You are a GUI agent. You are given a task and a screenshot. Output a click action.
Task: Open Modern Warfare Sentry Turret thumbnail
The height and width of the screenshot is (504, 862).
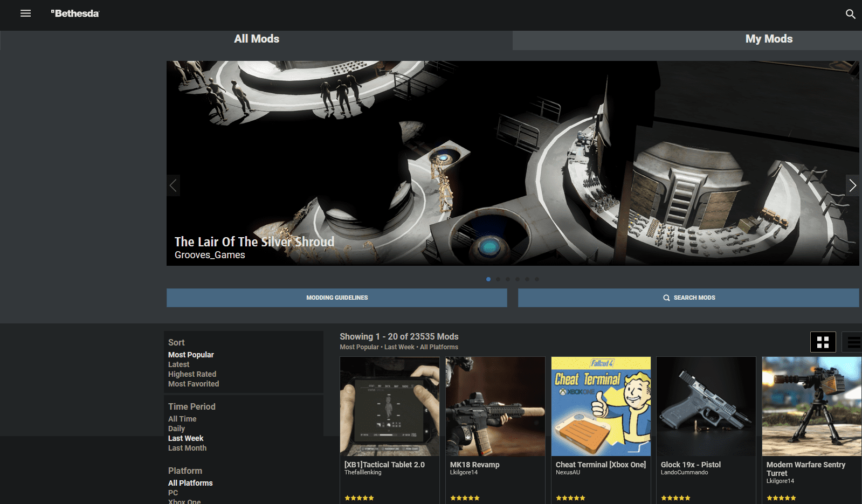812,406
